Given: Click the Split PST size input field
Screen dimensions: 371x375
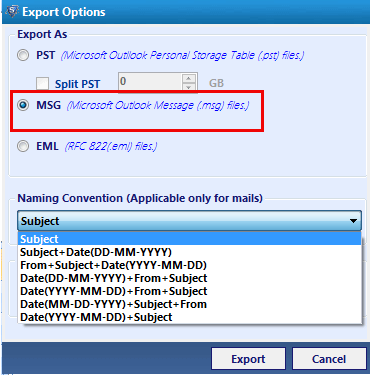Looking at the screenshot, I should (150, 82).
